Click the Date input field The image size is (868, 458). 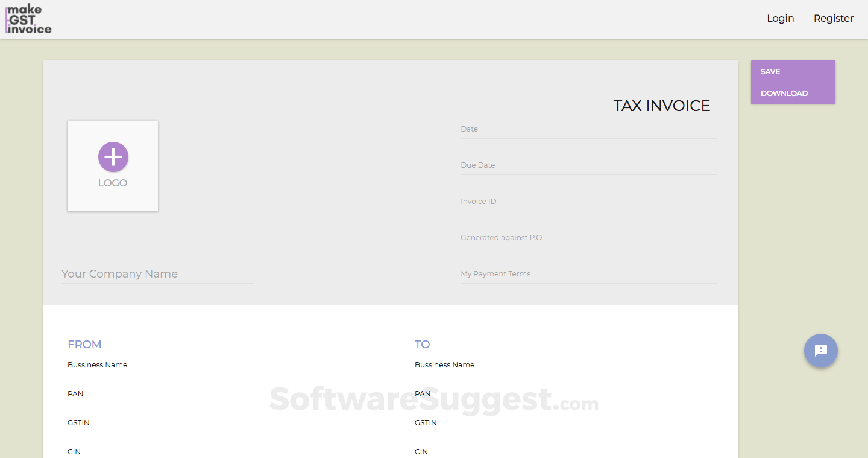click(588, 129)
